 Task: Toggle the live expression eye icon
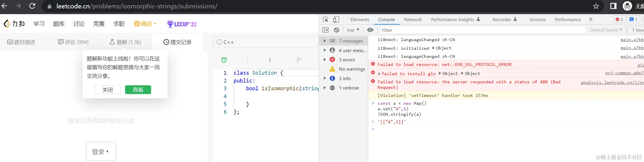(370, 30)
